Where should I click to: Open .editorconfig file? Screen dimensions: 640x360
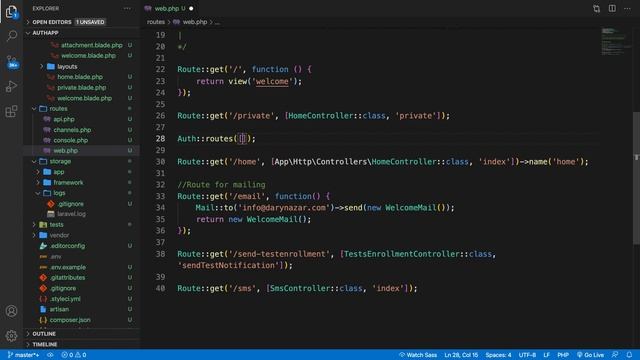[x=67, y=246]
